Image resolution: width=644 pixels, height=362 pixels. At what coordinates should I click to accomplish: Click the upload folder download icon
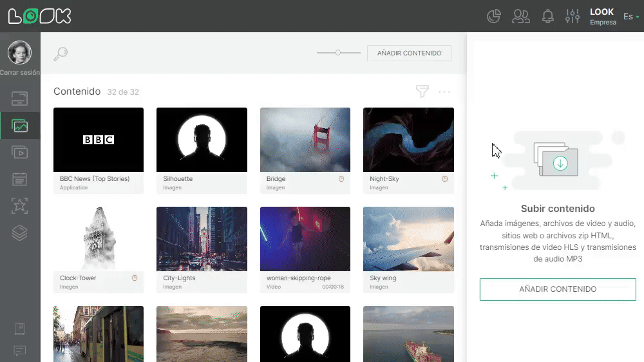pos(556,160)
